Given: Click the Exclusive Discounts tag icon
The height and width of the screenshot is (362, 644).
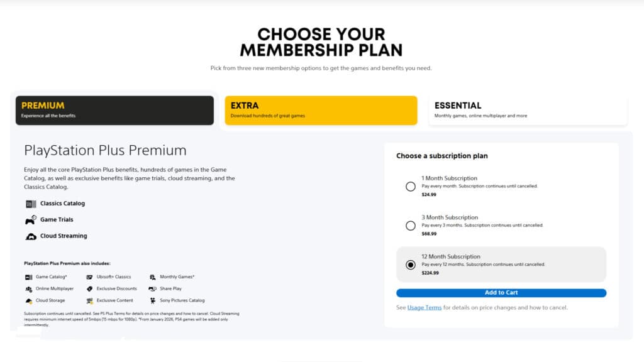Looking at the screenshot, I should pyautogui.click(x=90, y=288).
